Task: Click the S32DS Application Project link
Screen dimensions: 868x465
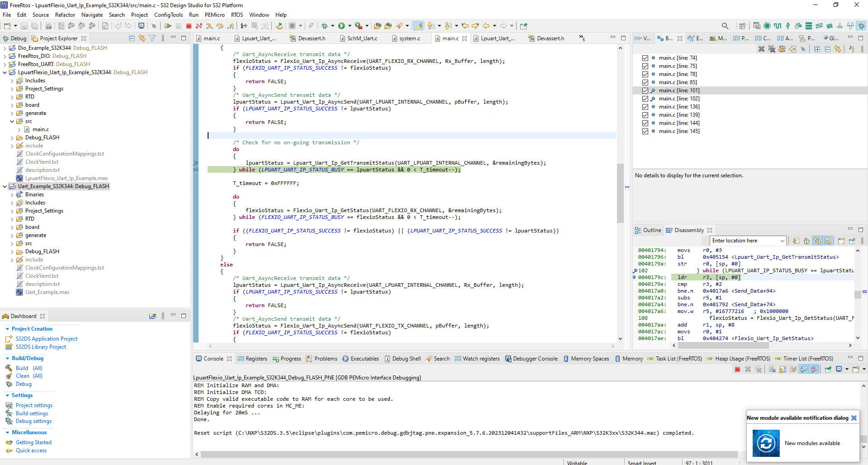Action: click(x=47, y=339)
